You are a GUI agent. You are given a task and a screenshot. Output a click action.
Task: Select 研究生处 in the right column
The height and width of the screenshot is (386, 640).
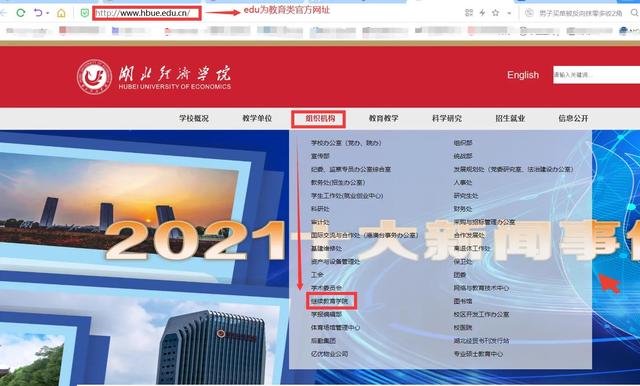[466, 195]
